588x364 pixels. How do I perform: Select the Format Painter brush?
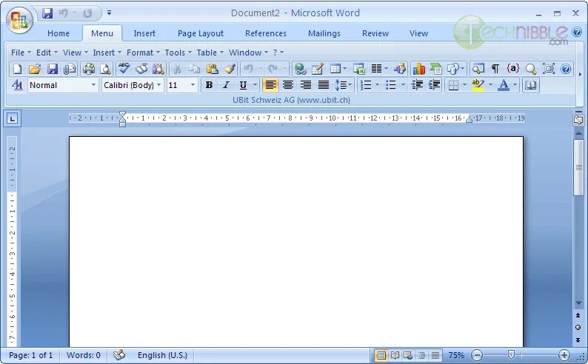coord(230,69)
